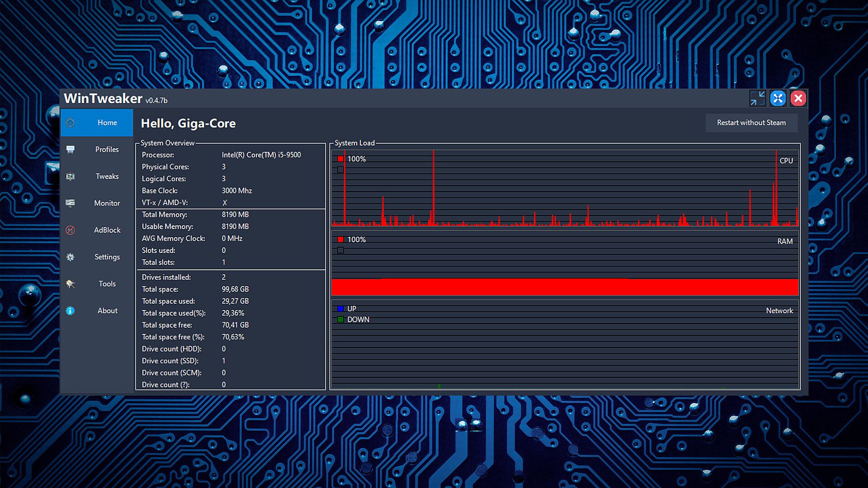Click the AdBlock crossed-circle icon

point(71,230)
